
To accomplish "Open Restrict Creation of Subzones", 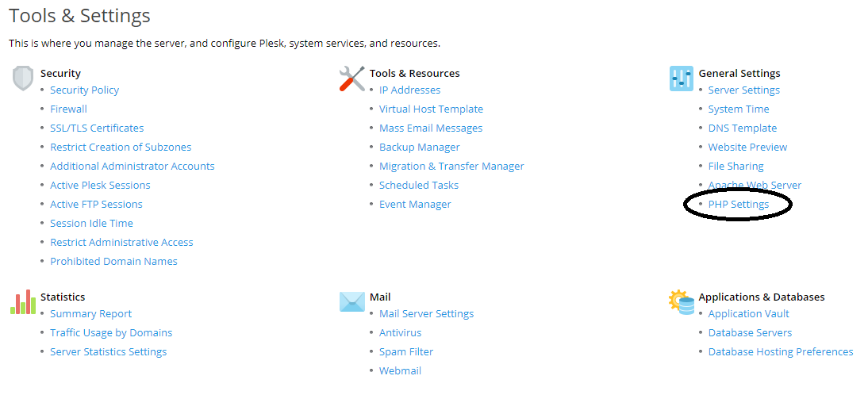I will (x=121, y=147).
